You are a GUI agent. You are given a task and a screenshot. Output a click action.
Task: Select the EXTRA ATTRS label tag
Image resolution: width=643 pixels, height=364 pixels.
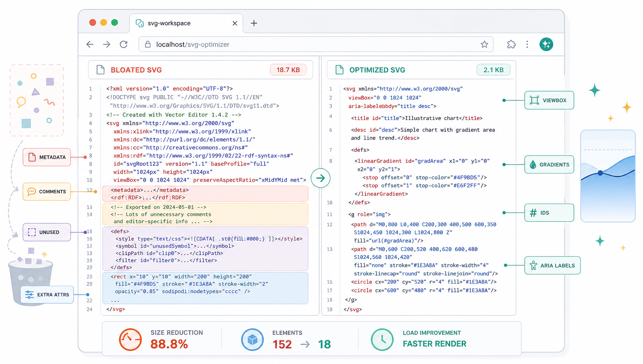point(47,295)
